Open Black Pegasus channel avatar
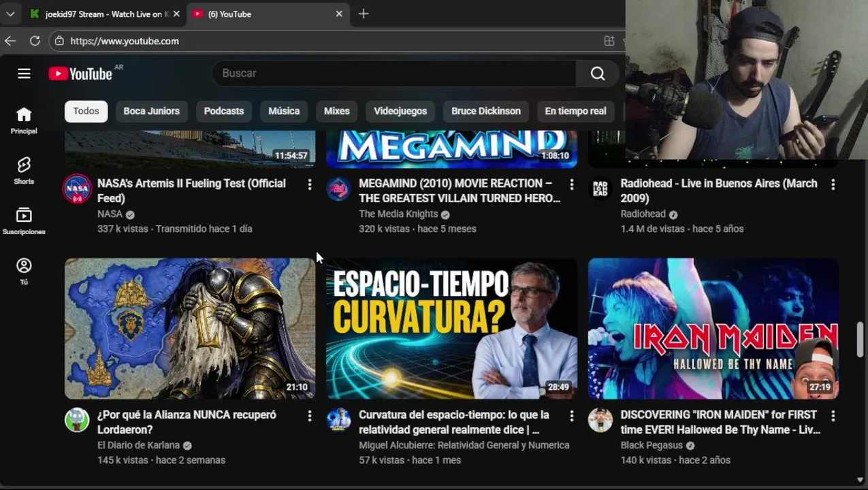Screen dimensions: 868x490 point(600,420)
